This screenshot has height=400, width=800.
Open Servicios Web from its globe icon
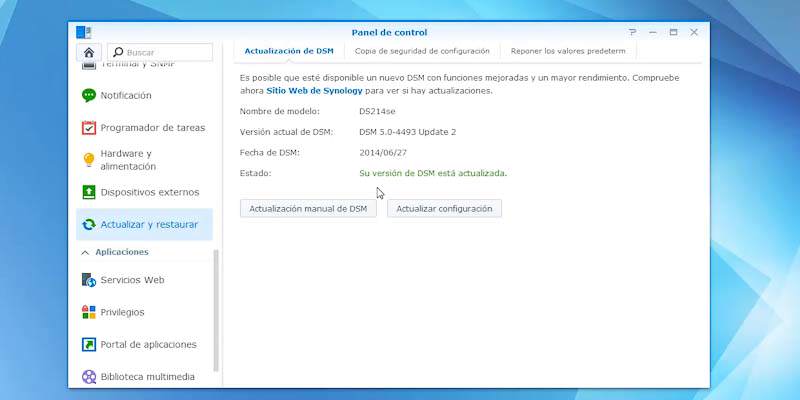89,280
